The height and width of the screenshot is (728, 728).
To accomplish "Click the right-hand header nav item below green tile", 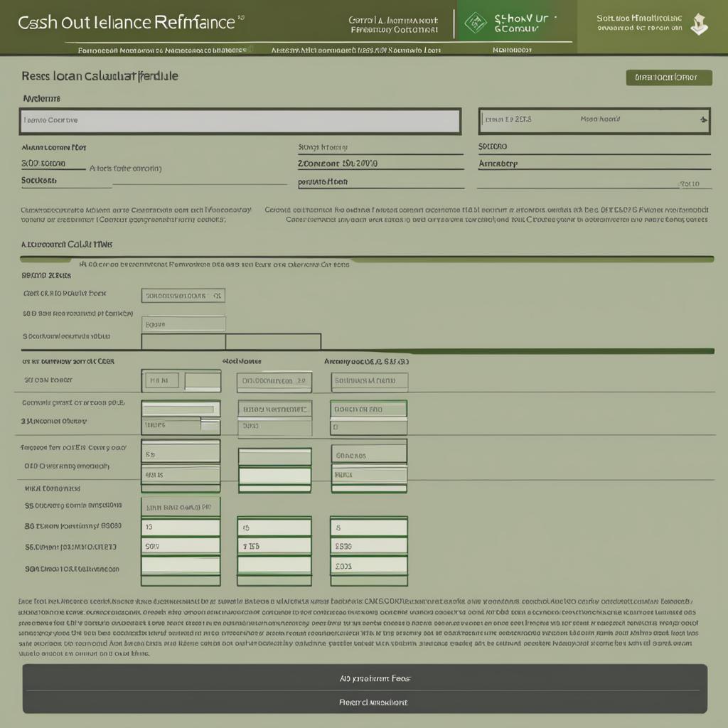I will pos(512,50).
